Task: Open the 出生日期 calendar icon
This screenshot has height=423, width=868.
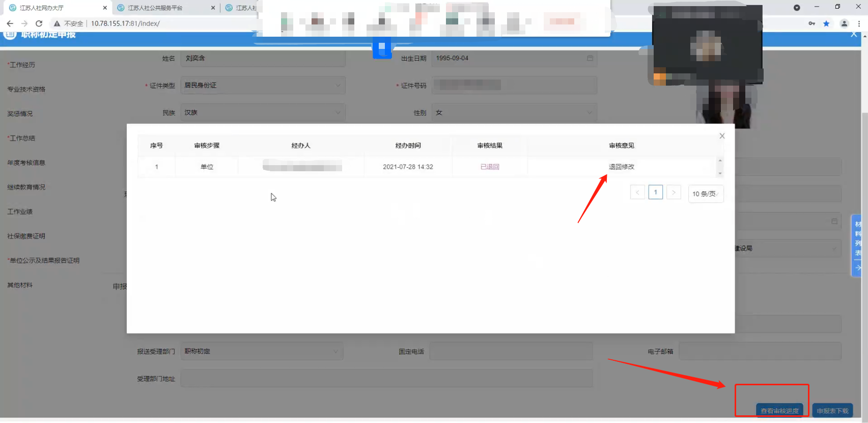Action: (590, 58)
